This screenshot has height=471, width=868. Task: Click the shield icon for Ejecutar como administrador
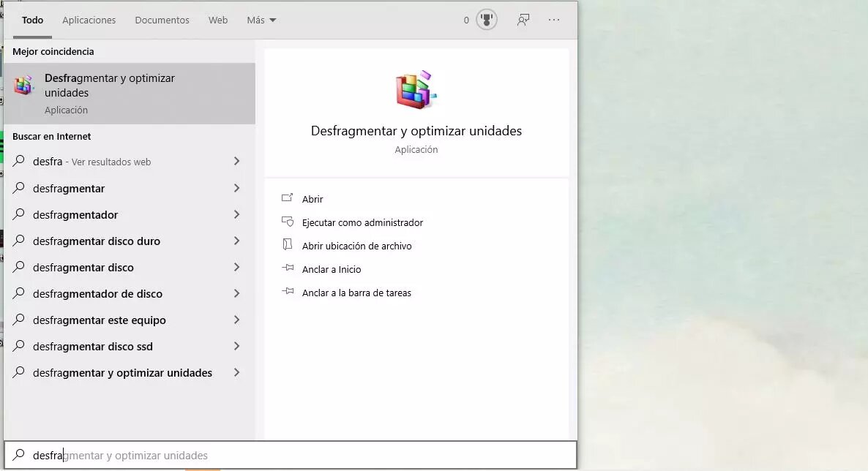pos(288,222)
